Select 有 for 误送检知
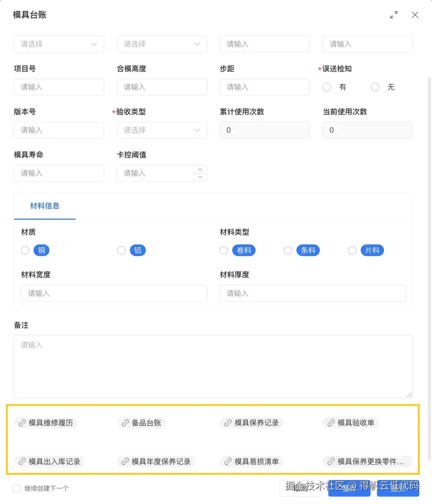432x504 pixels. click(x=327, y=87)
